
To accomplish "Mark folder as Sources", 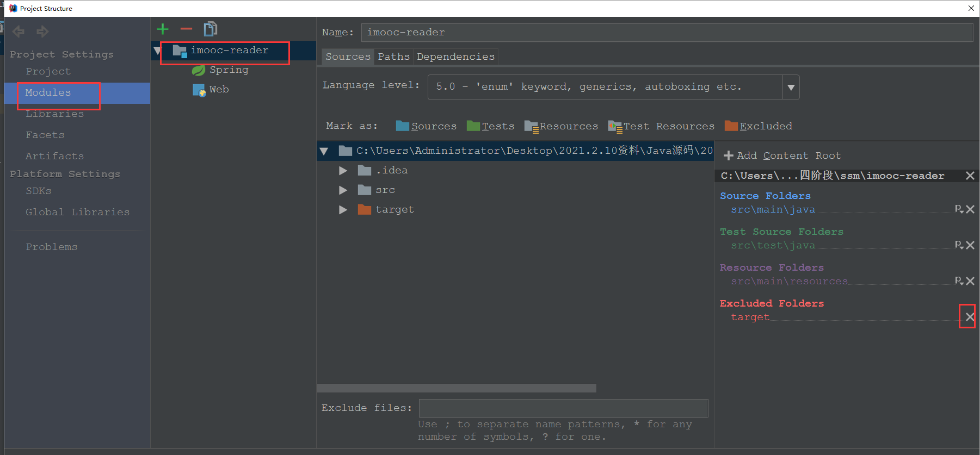I will point(427,126).
